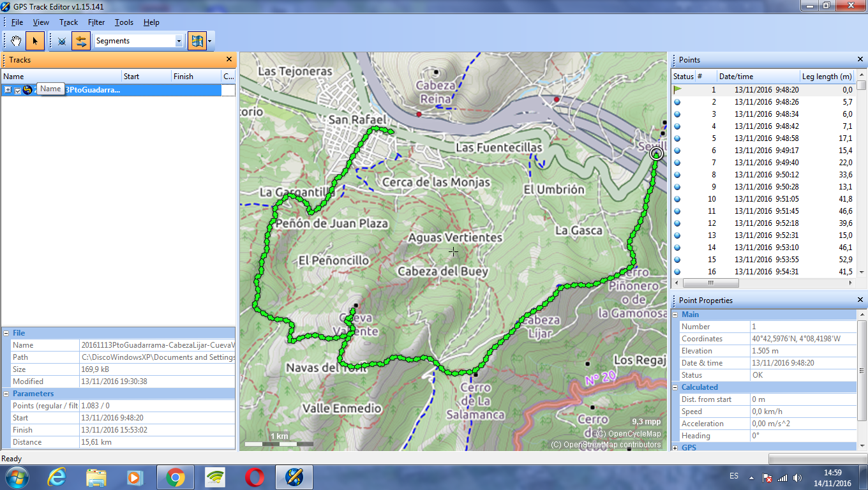Screen dimensions: 868x490
Task: Select the Hand pan tool
Action: (x=15, y=41)
